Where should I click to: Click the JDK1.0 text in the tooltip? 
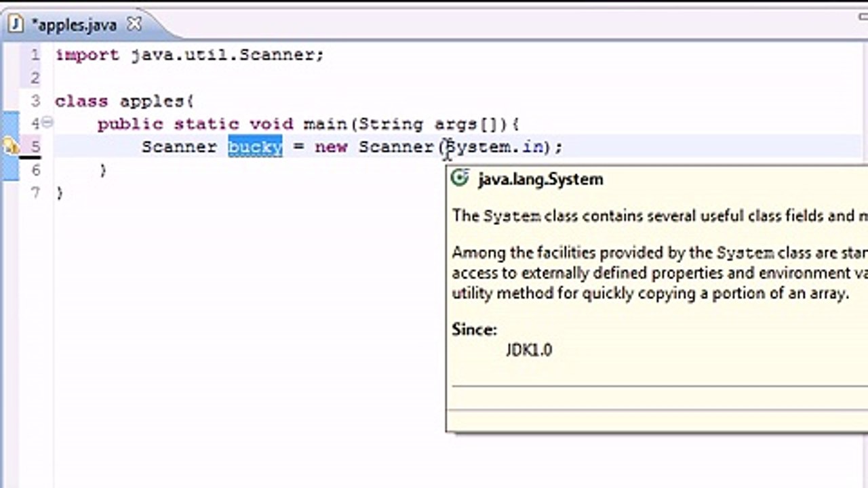point(529,350)
